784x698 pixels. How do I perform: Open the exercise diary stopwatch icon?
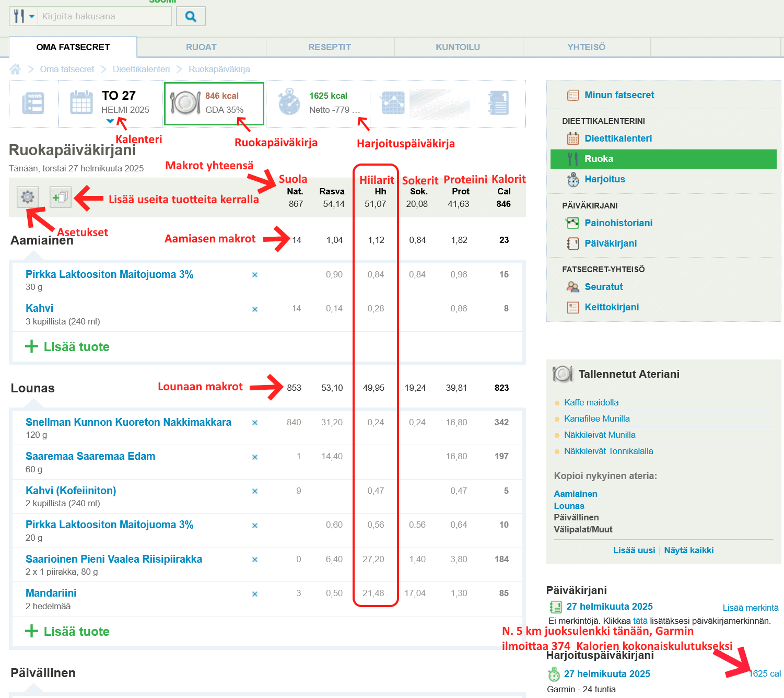pos(289,102)
